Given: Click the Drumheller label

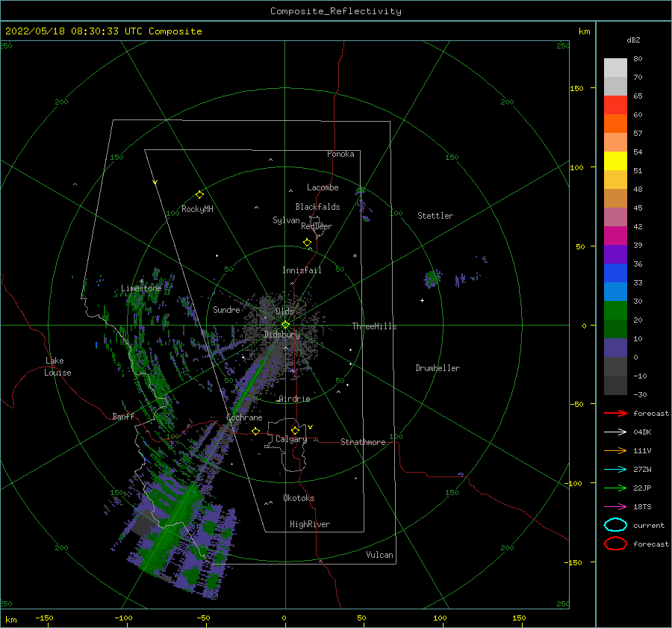Looking at the screenshot, I should click(438, 368).
